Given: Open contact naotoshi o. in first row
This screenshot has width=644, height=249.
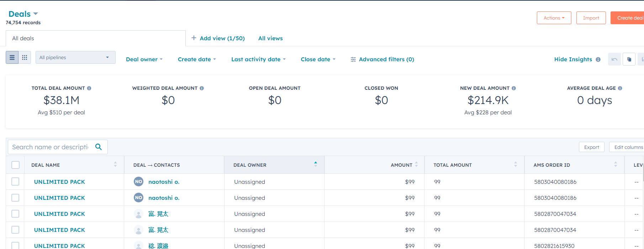Looking at the screenshot, I should (x=164, y=182).
